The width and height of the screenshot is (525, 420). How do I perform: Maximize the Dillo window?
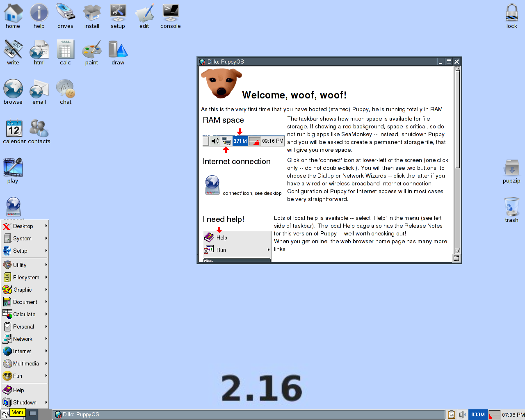(449, 62)
